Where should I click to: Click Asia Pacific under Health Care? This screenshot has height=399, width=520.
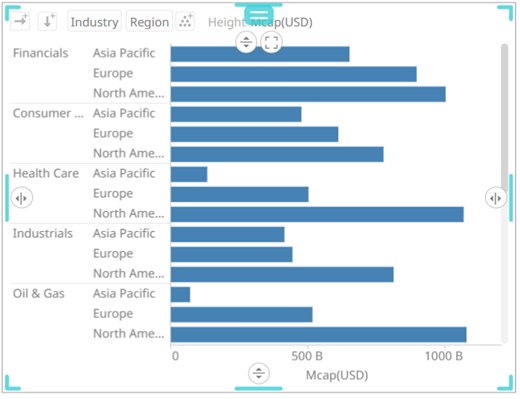(124, 173)
